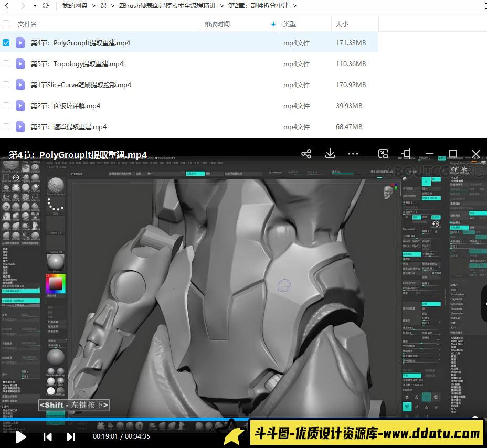Expand chevron after 第2章 breadcrumb

[295, 6]
